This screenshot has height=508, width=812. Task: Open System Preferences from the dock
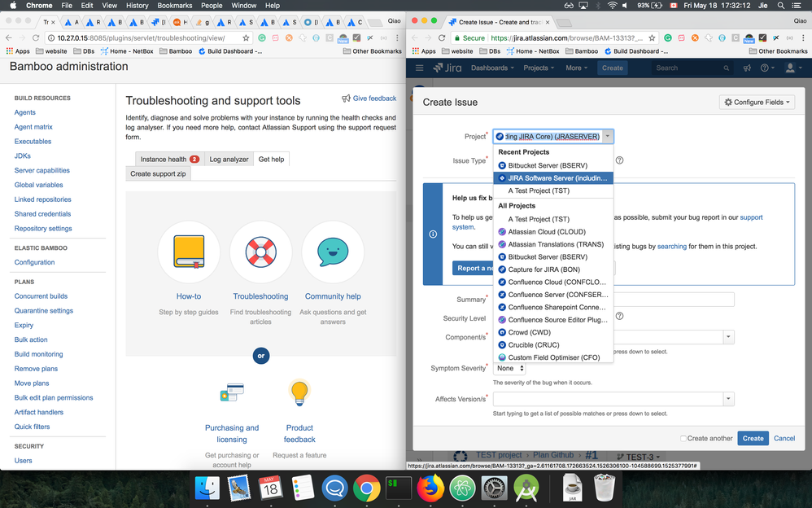coord(495,488)
